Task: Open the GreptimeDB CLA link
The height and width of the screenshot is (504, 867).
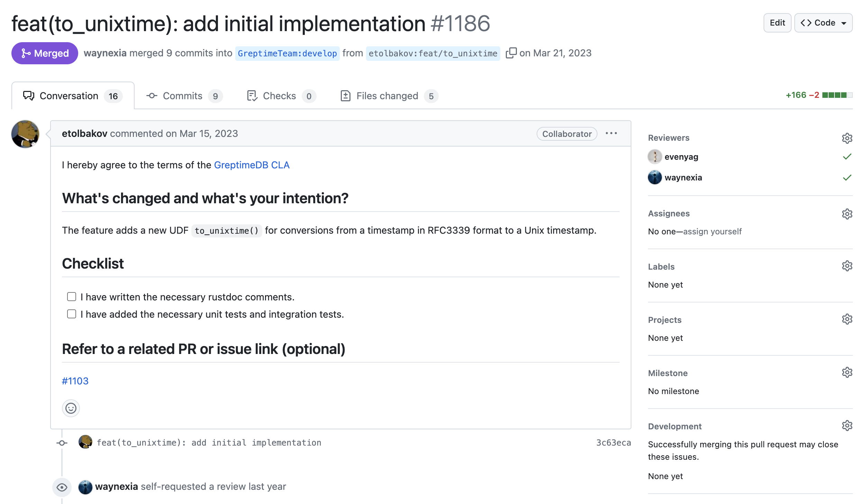Action: pos(252,165)
